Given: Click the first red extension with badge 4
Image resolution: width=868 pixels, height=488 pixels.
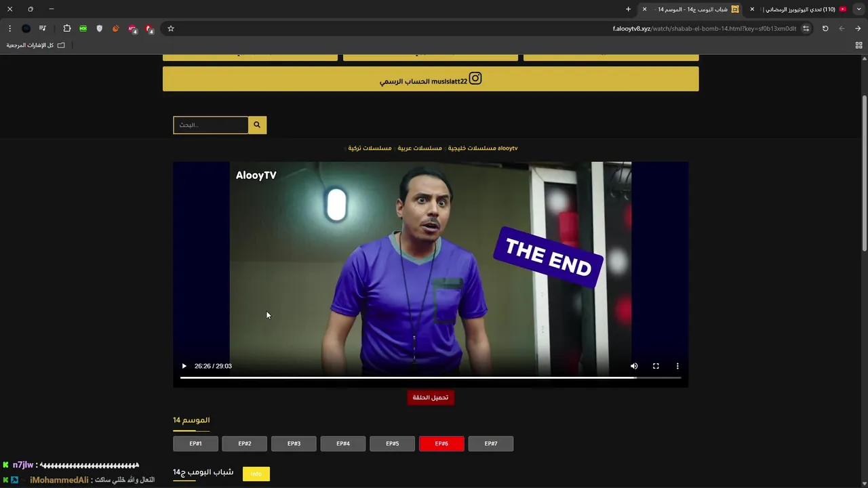Looking at the screenshot, I should 133,29.
